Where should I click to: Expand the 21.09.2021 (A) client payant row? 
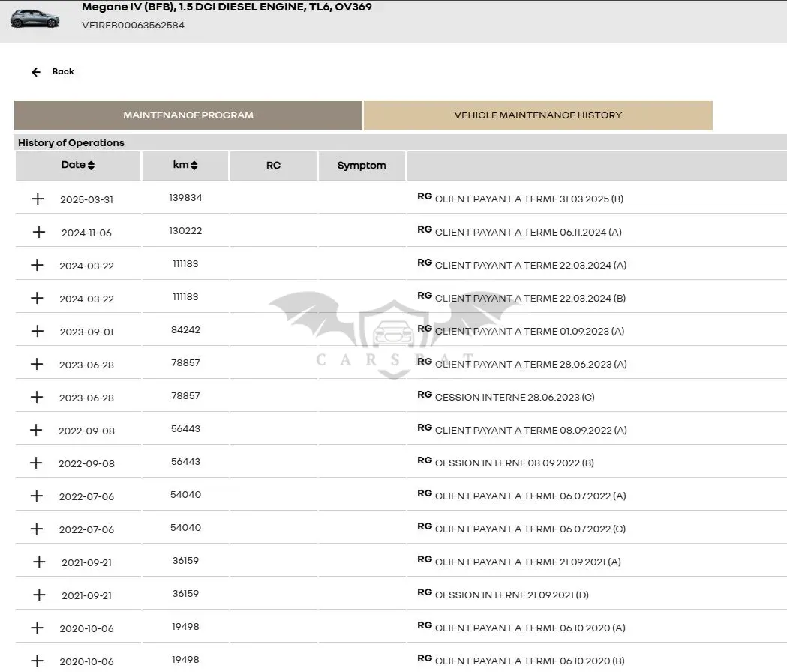click(39, 562)
